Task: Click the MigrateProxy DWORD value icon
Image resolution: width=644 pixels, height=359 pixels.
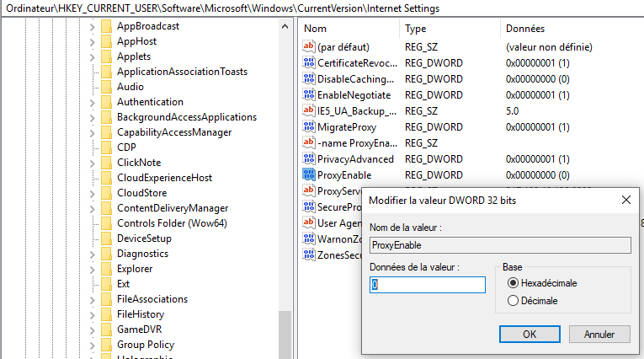Action: coord(308,127)
